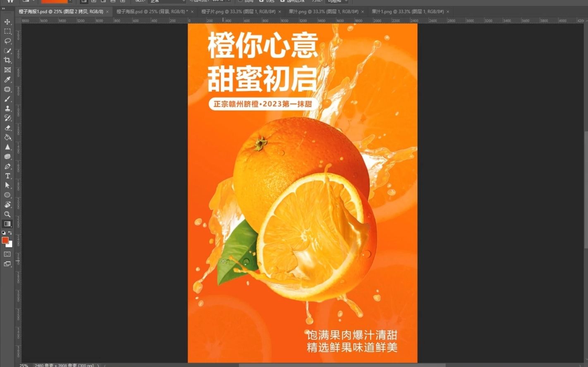
Task: Select the Horizontal Type tool
Action: pyautogui.click(x=7, y=176)
